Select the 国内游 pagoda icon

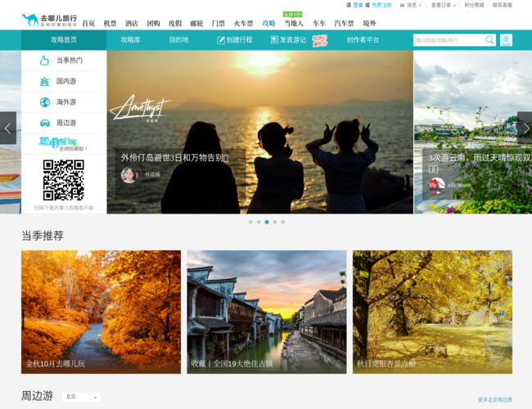44,82
